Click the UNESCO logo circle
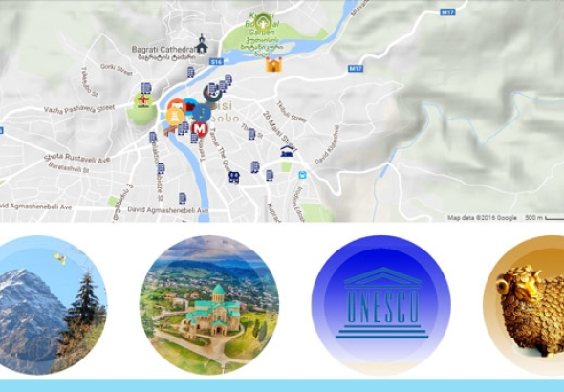This screenshot has height=392, width=564. pos(380,305)
